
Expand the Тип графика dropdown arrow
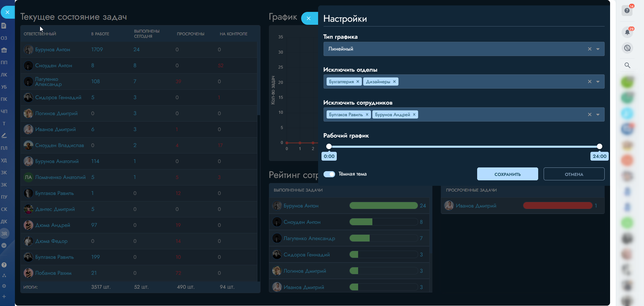[x=598, y=49]
